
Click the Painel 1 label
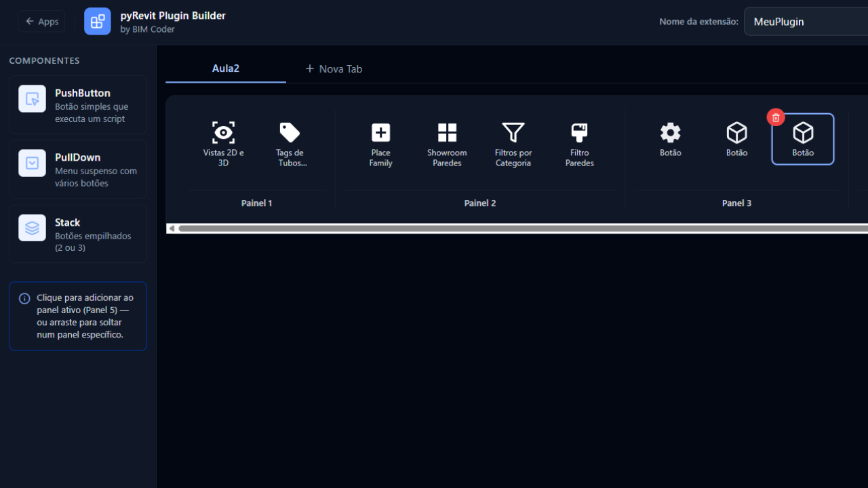pyautogui.click(x=256, y=203)
